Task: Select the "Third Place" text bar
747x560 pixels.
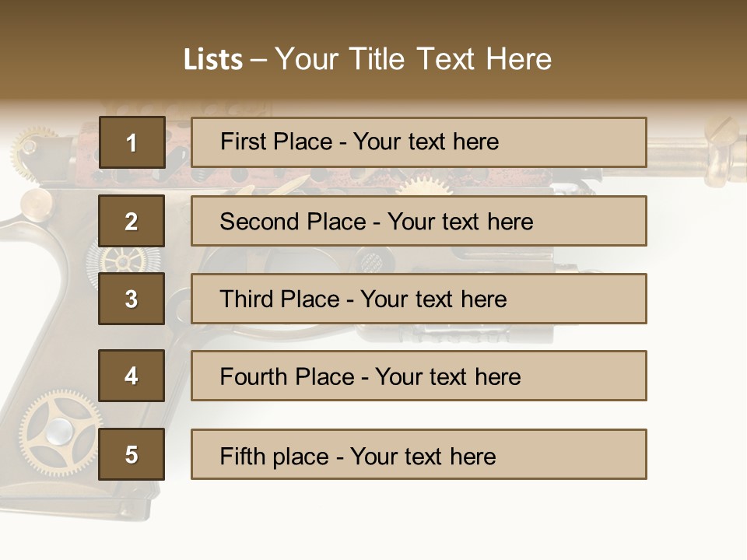Action: tap(419, 299)
